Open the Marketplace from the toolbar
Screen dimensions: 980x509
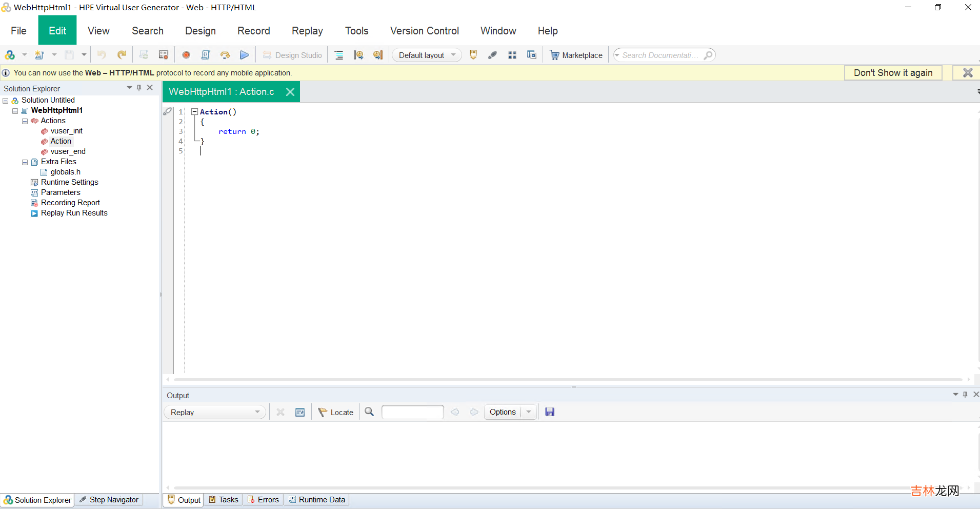click(x=576, y=55)
